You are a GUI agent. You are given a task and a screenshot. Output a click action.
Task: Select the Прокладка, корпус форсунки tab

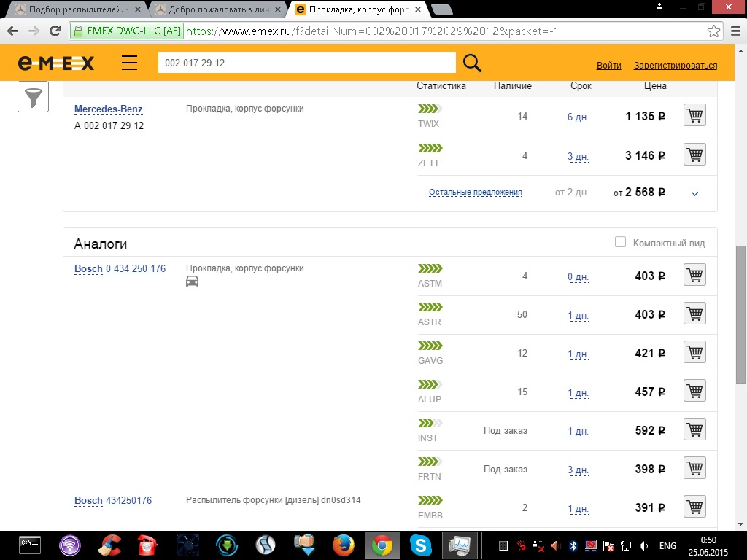point(357,9)
